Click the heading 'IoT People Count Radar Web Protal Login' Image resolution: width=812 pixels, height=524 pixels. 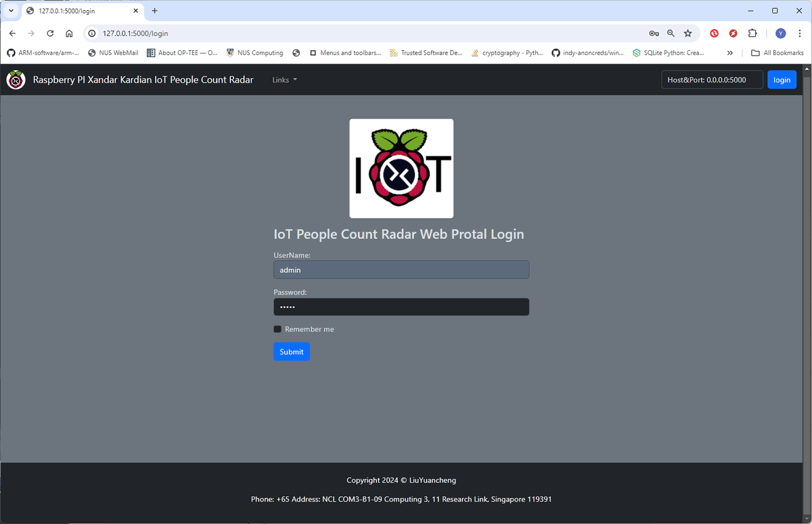tap(399, 234)
